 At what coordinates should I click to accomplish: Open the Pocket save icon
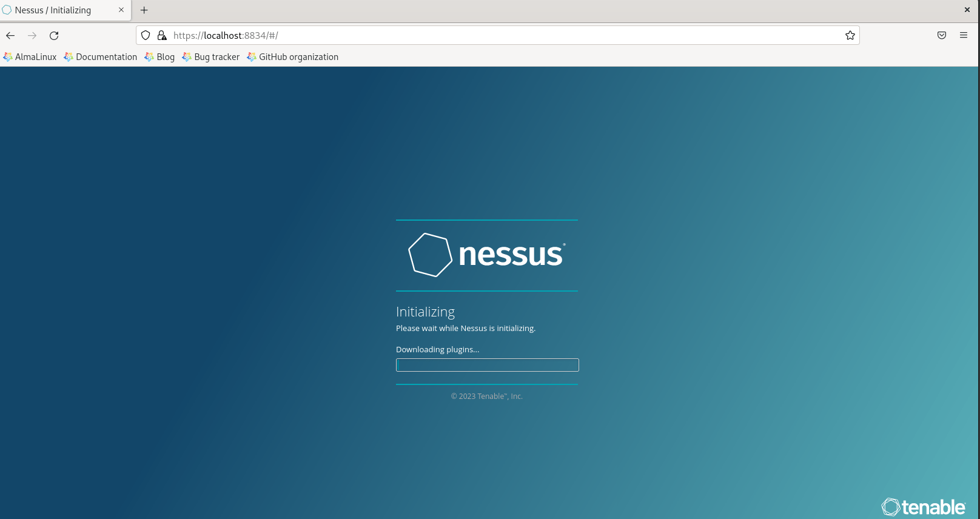(x=942, y=36)
